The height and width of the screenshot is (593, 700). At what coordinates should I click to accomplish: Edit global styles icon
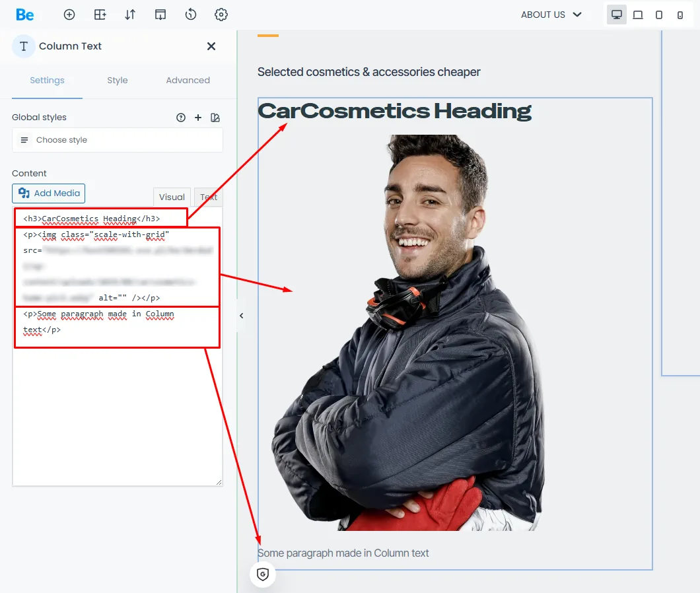(x=215, y=118)
